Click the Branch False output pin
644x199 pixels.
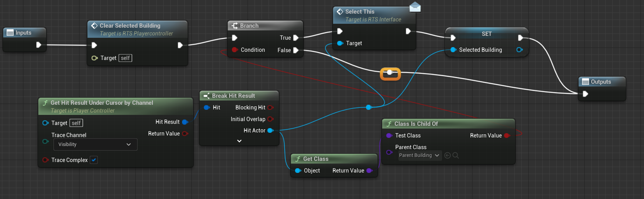pyautogui.click(x=296, y=50)
